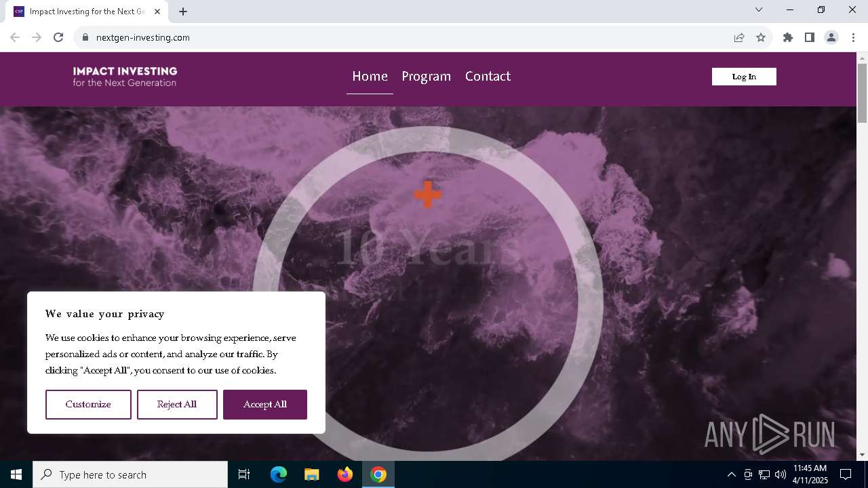Screen dimensions: 868x488
Task: Launch Microsoft Edge from taskbar
Action: 279,474
